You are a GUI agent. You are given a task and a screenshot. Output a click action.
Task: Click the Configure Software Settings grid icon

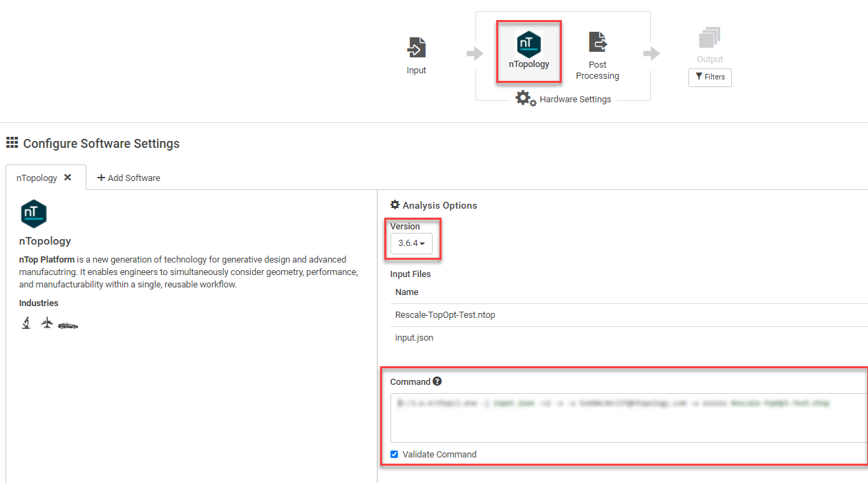(x=12, y=143)
